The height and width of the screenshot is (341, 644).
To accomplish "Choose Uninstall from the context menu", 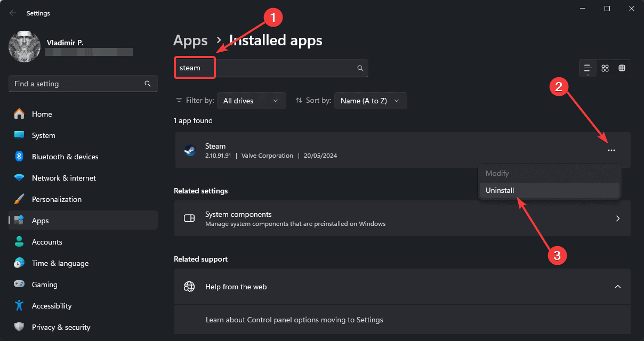I will 550,190.
